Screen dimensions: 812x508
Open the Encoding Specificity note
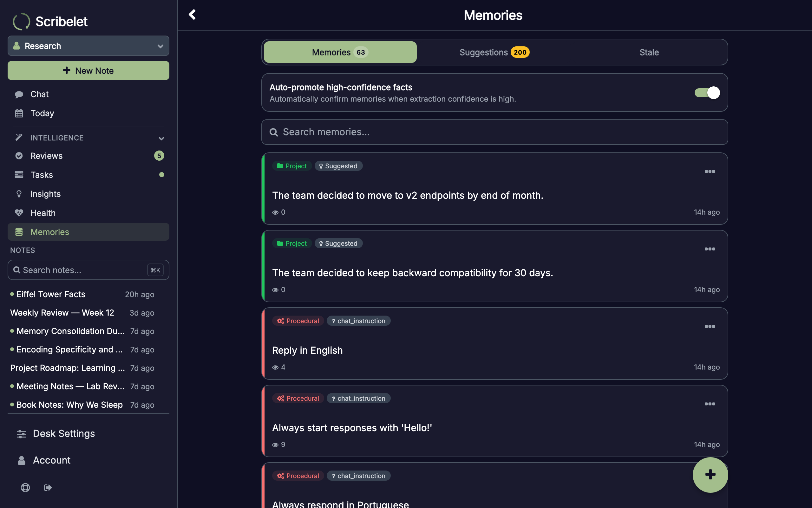[82, 350]
